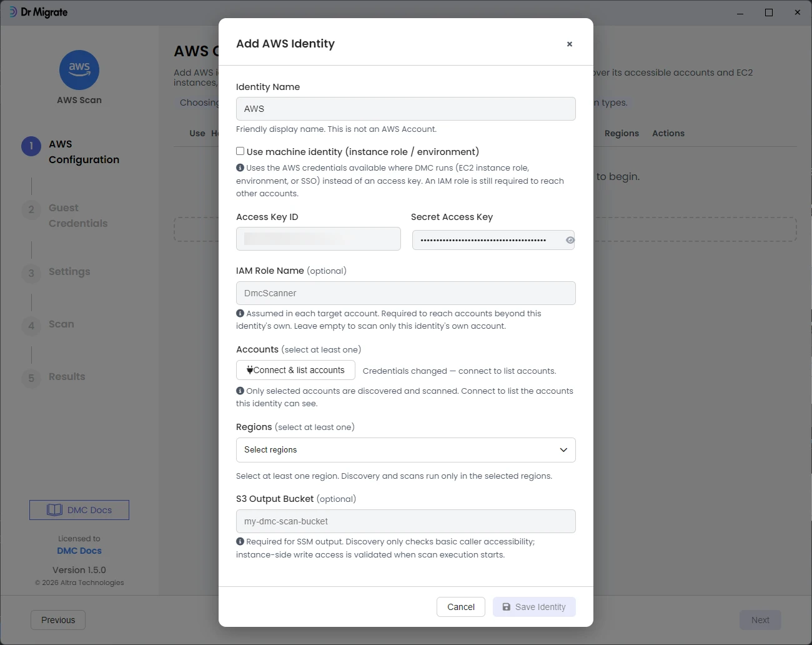Image resolution: width=812 pixels, height=645 pixels.
Task: Click the Secret Access Key field
Action: [493, 240]
